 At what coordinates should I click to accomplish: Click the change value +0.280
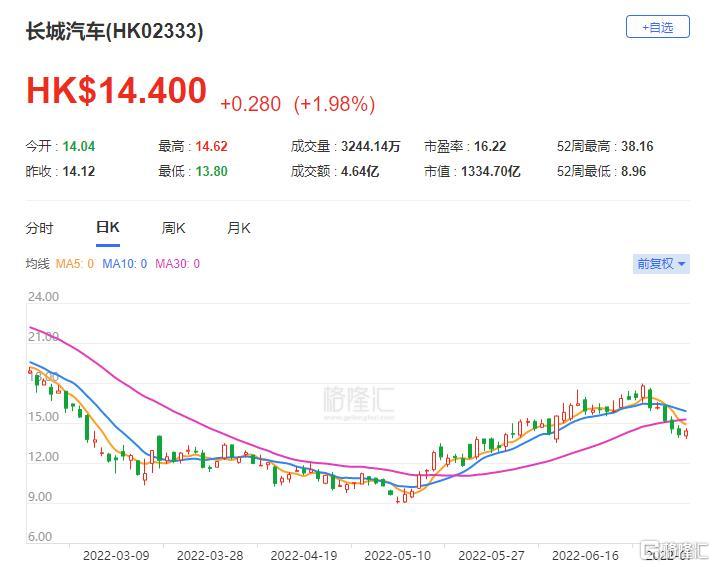tap(250, 104)
